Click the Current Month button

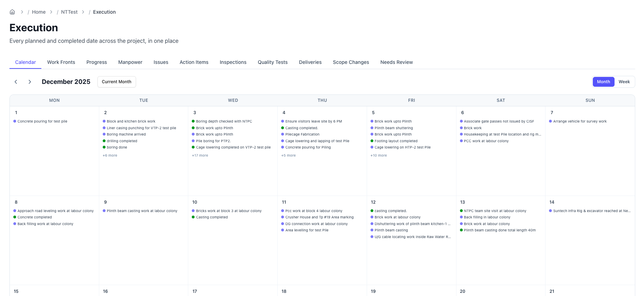[117, 82]
